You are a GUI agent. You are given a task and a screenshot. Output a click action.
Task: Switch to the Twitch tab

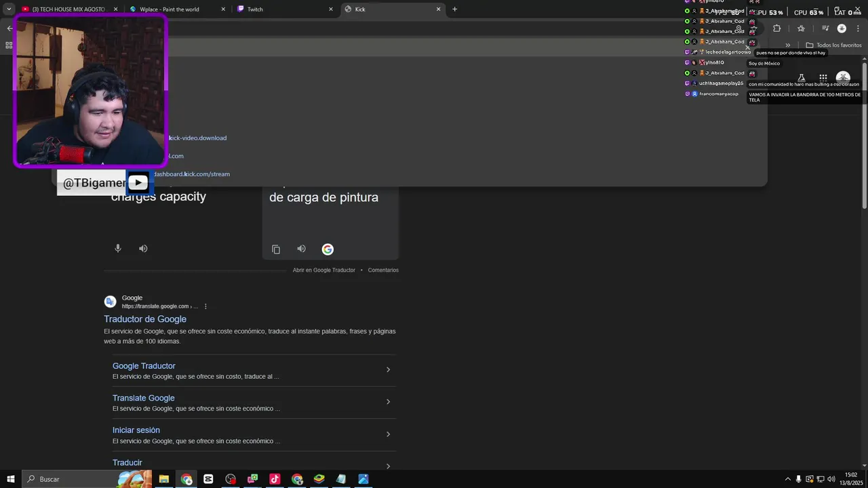pyautogui.click(x=285, y=9)
